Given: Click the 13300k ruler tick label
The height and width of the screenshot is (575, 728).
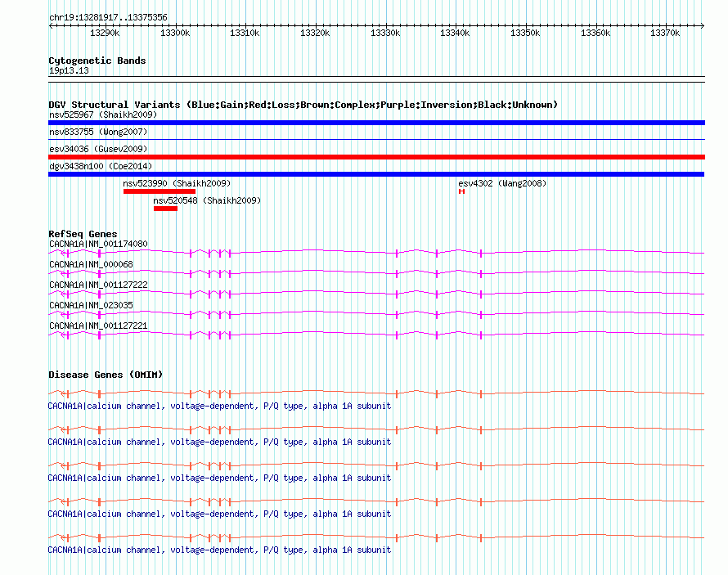Looking at the screenshot, I should [x=175, y=33].
